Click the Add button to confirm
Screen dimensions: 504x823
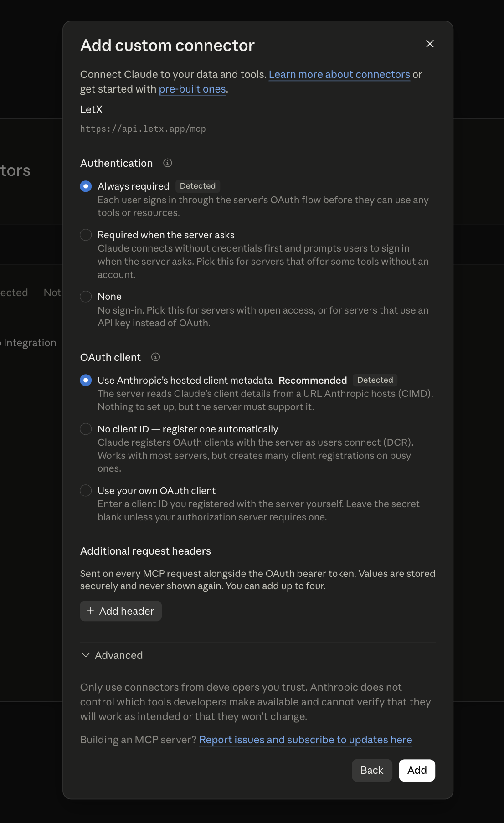coord(417,770)
